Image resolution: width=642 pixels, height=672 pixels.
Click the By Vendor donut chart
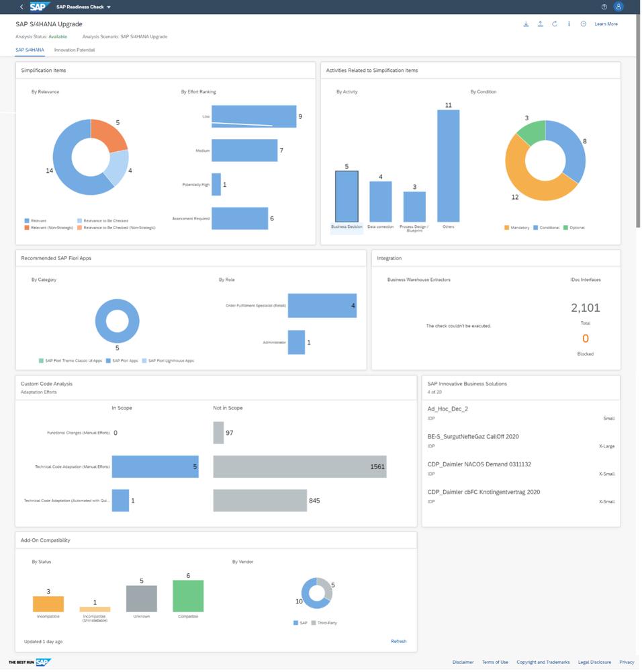pyautogui.click(x=316, y=593)
